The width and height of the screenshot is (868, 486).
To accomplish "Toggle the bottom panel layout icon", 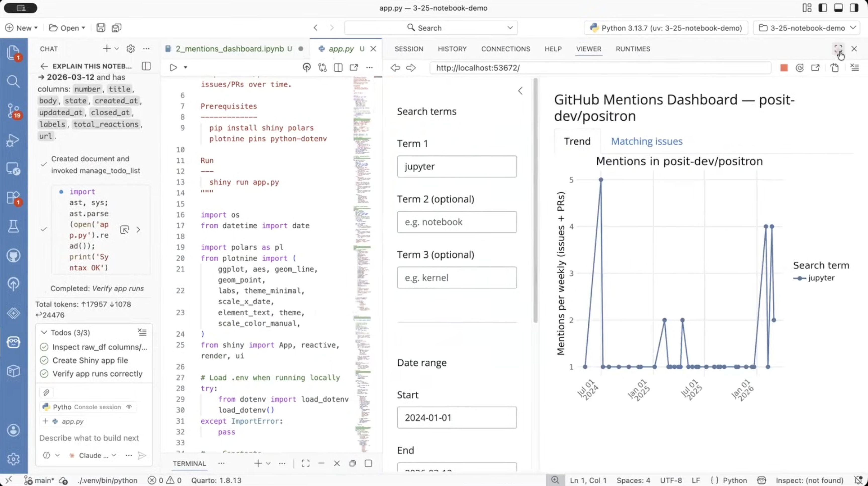I will click(x=838, y=8).
